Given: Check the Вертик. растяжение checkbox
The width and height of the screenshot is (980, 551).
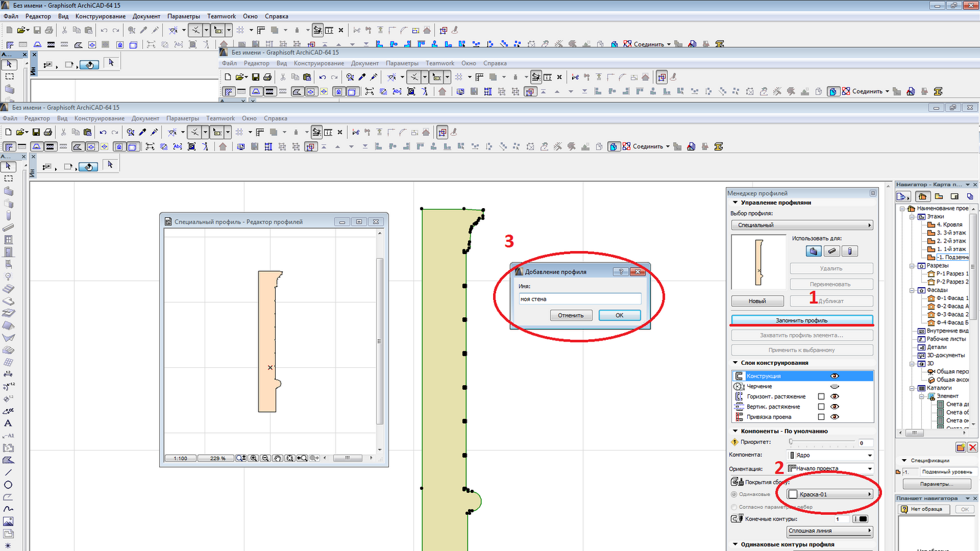Looking at the screenshot, I should pyautogui.click(x=821, y=407).
